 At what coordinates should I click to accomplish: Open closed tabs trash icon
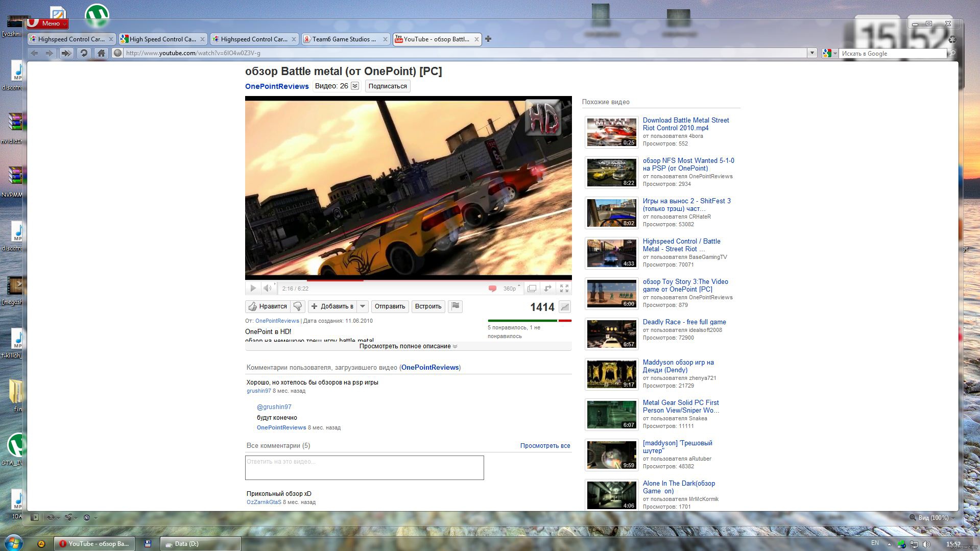tap(952, 39)
